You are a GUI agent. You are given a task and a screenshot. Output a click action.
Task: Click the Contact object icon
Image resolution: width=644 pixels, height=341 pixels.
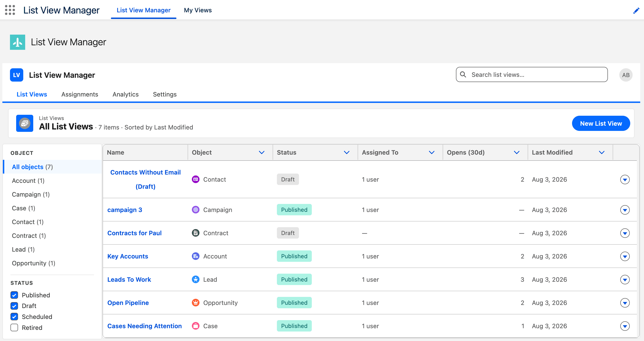pyautogui.click(x=195, y=179)
